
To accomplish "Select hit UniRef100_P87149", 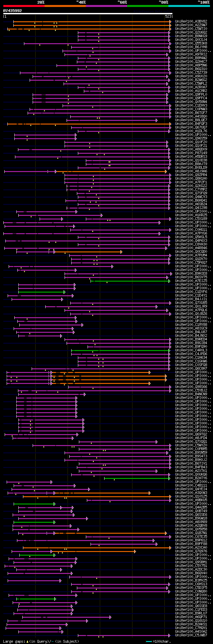I will tap(191, 153).
